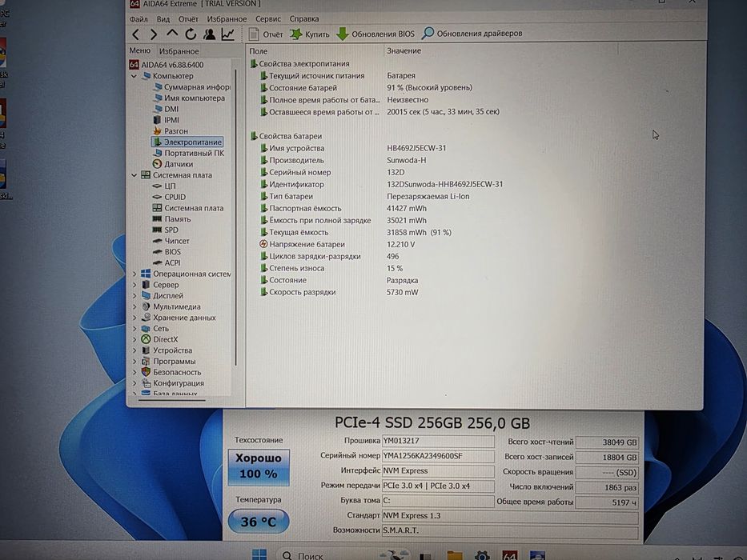Select the Электропитание item
This screenshot has height=560, width=747.
(x=187, y=142)
